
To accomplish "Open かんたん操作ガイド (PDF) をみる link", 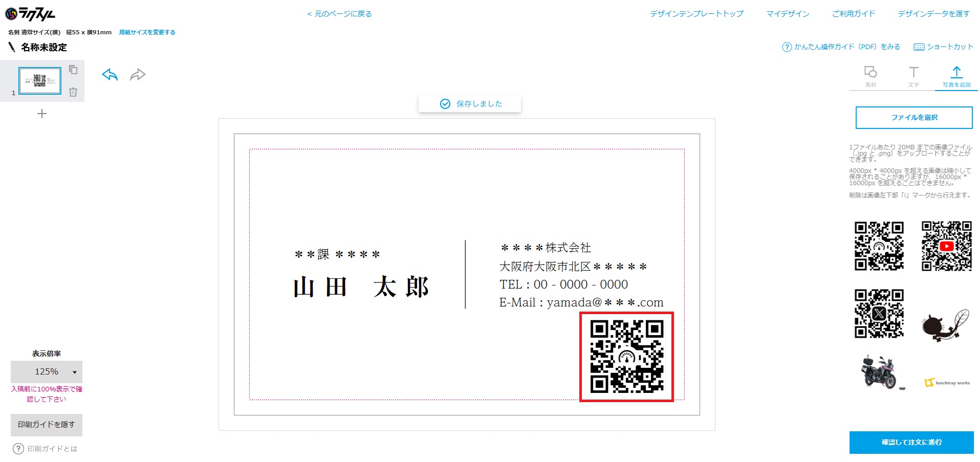I will click(x=847, y=47).
